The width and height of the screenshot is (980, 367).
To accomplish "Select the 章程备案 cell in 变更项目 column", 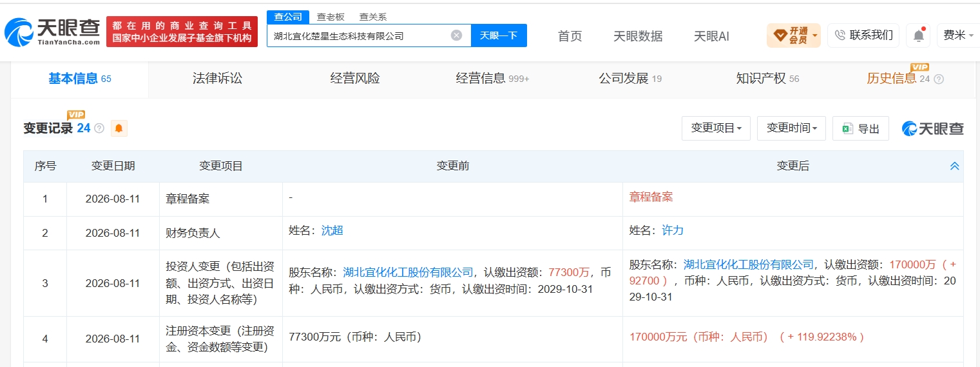I will tap(221, 199).
